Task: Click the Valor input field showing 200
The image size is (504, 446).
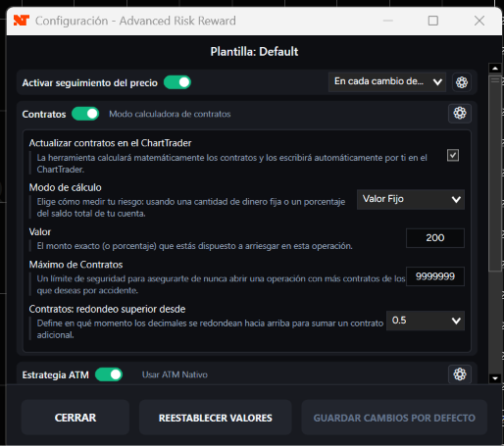Action: (435, 238)
